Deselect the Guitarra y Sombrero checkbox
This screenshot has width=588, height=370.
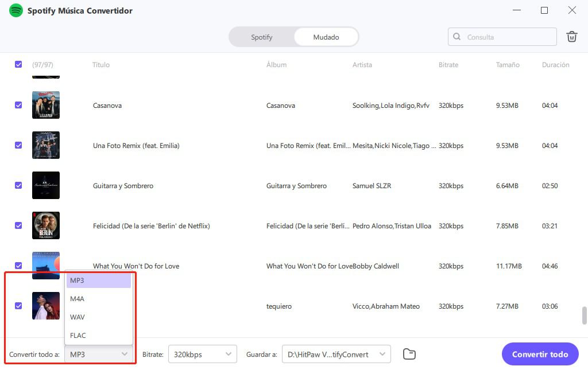click(18, 186)
